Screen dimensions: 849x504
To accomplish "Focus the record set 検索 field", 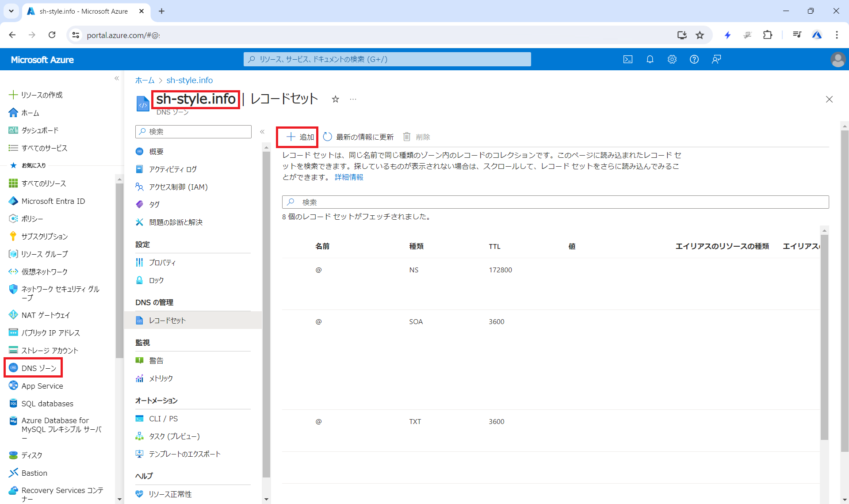I will [555, 202].
